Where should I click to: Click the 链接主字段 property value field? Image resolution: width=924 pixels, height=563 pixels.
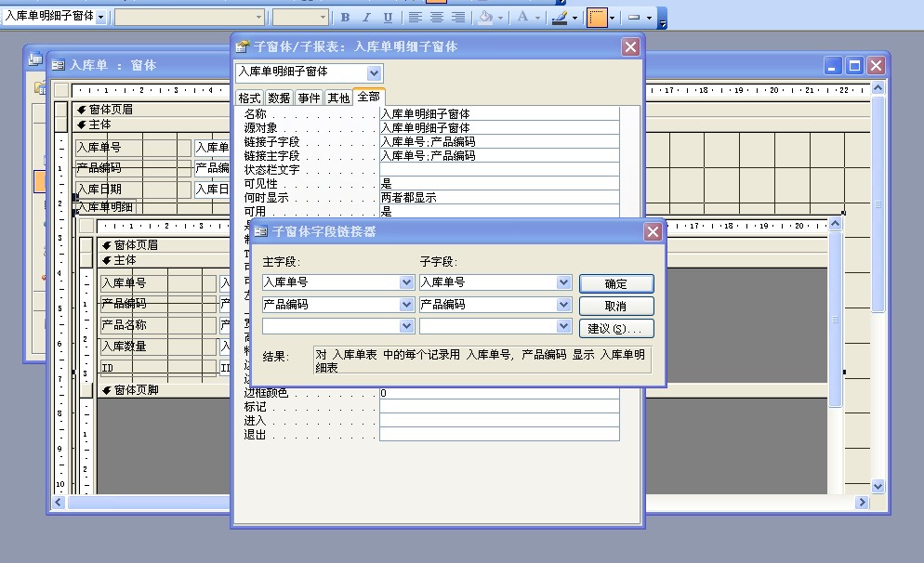point(499,156)
